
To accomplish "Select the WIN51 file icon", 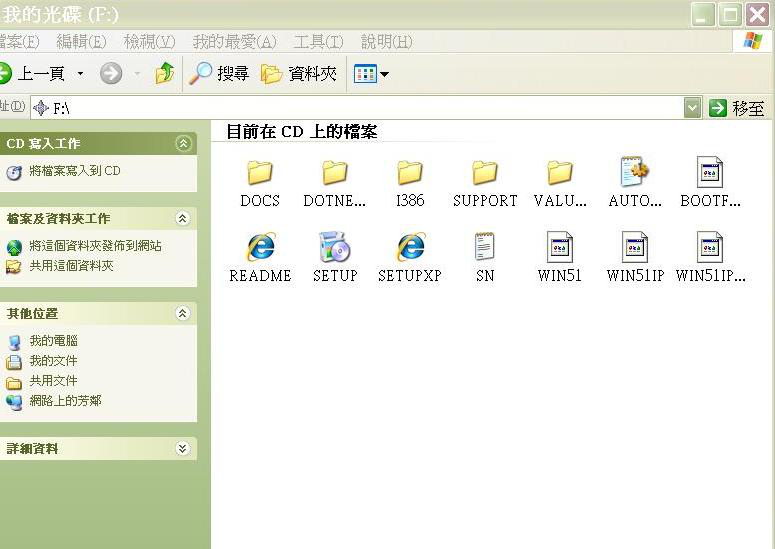I will click(x=560, y=247).
